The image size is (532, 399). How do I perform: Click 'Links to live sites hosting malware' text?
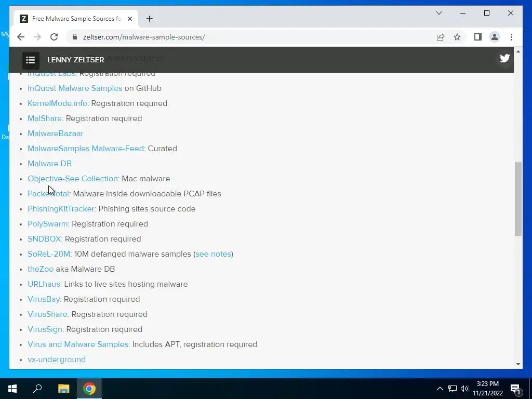(x=126, y=284)
